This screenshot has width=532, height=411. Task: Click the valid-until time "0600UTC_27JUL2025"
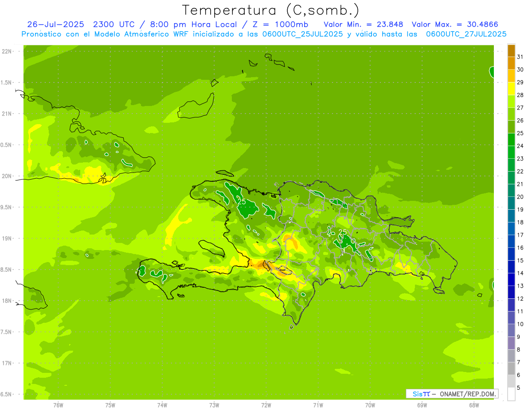coord(466,34)
